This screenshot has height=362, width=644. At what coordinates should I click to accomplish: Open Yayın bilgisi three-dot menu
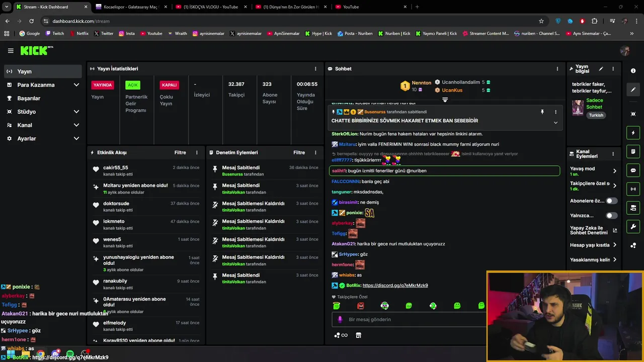pos(613,69)
